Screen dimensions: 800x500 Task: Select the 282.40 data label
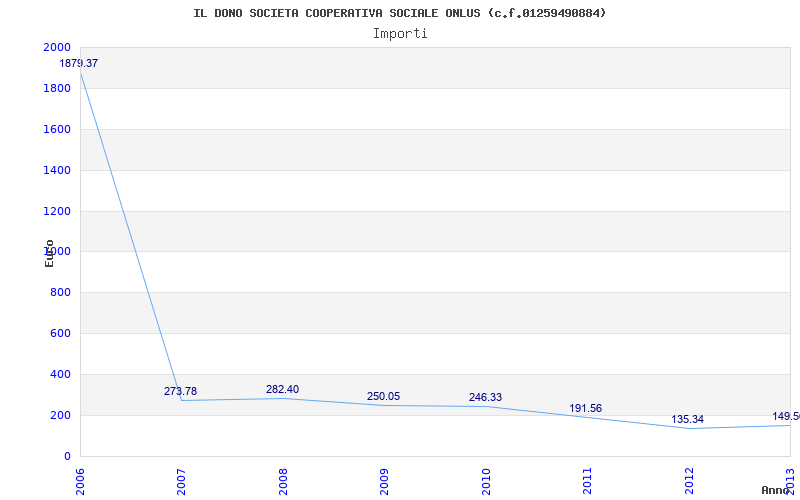[282, 389]
